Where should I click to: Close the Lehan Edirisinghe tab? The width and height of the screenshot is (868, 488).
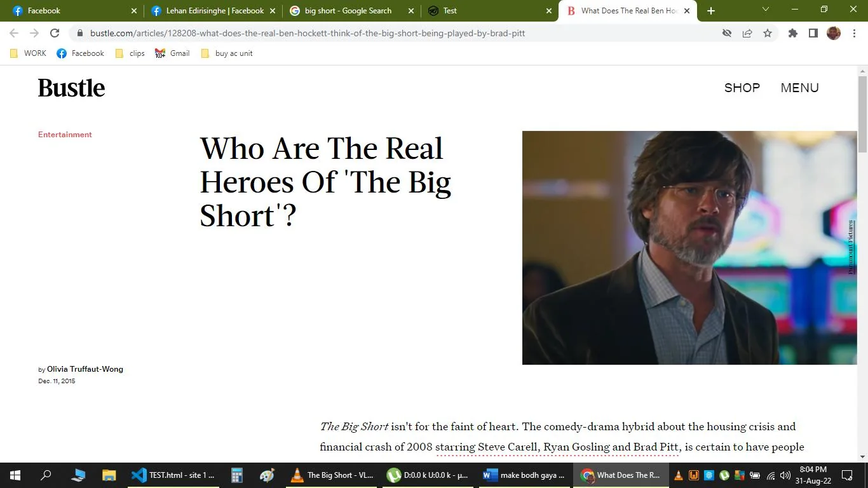273,11
